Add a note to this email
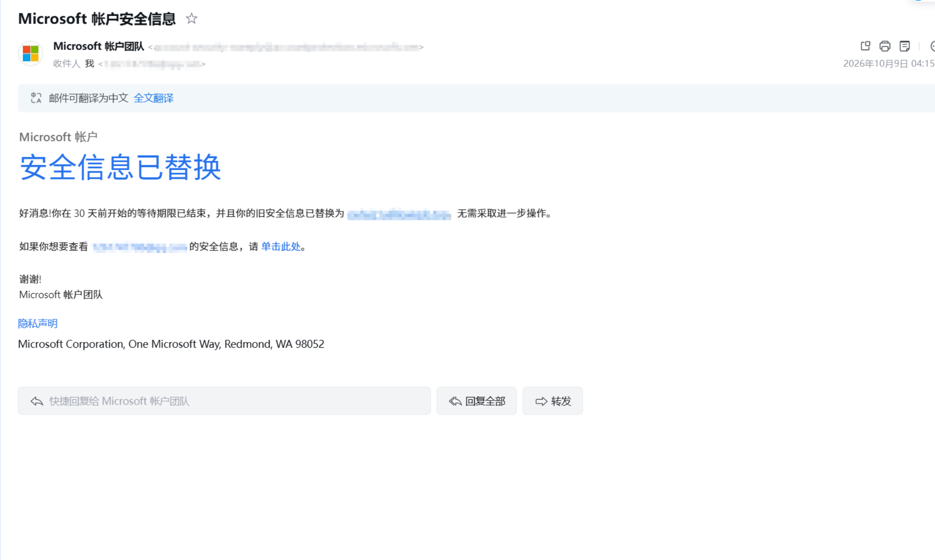 pyautogui.click(x=905, y=46)
